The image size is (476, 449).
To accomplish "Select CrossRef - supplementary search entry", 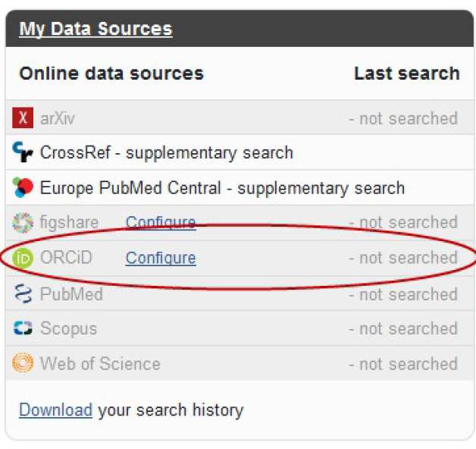I will [x=166, y=152].
